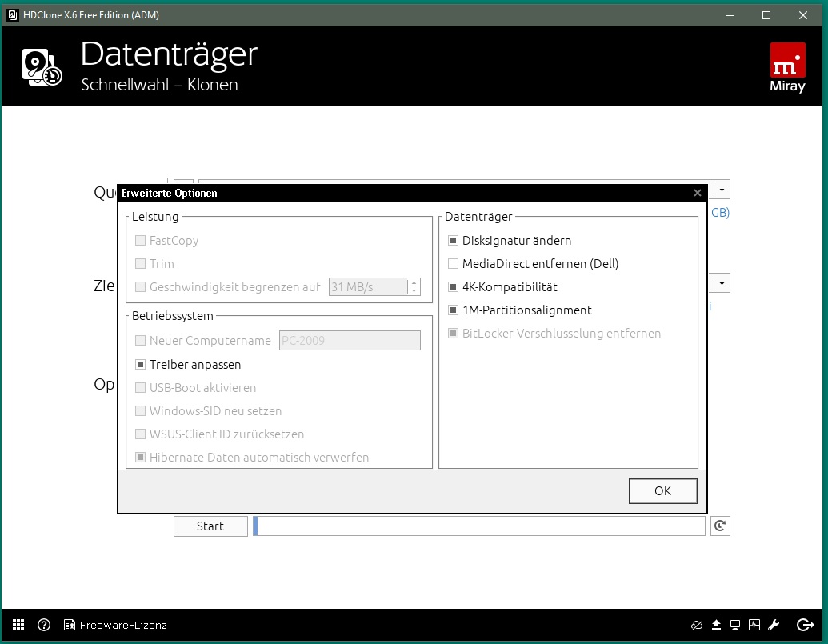Click the exit arrow icon in bottom bar
Image resolution: width=828 pixels, height=644 pixels.
(x=805, y=625)
